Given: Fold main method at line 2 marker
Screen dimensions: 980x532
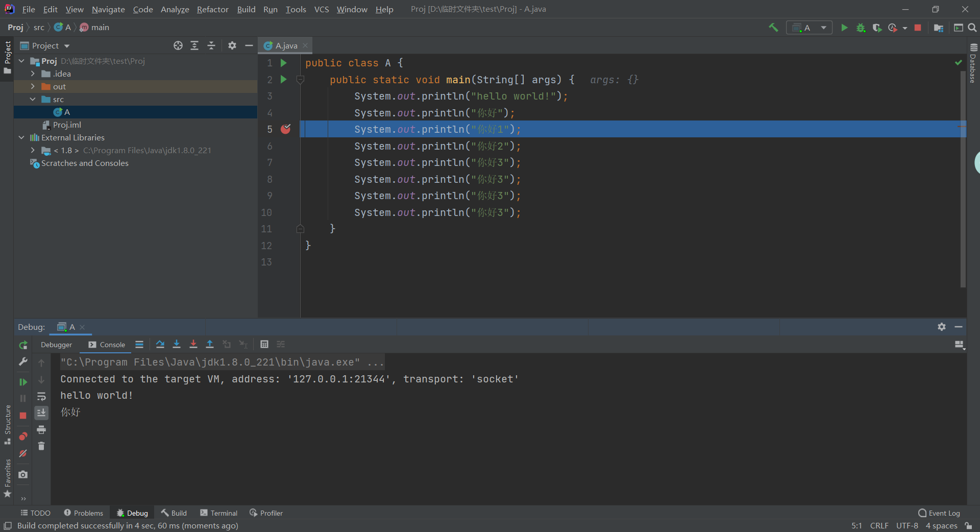Looking at the screenshot, I should [x=300, y=80].
